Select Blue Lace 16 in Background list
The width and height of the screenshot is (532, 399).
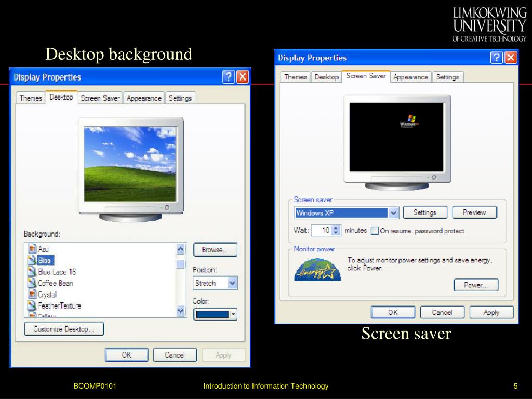(57, 272)
